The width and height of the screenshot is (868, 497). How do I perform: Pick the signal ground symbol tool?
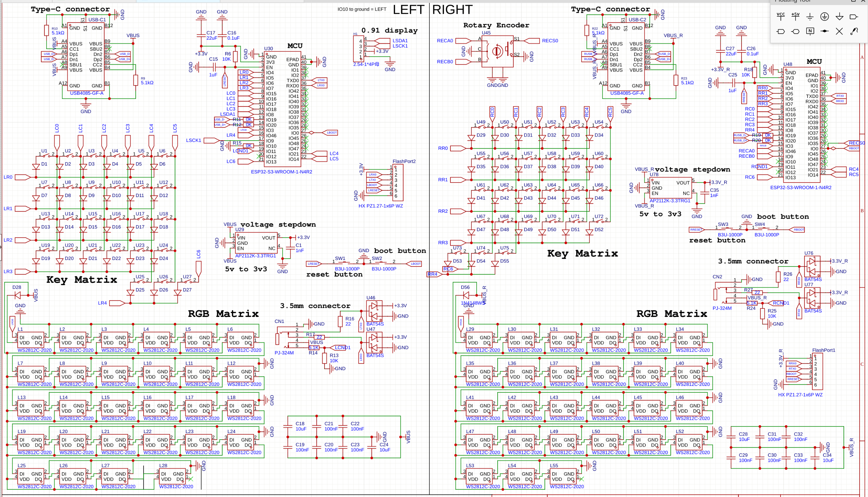(810, 16)
